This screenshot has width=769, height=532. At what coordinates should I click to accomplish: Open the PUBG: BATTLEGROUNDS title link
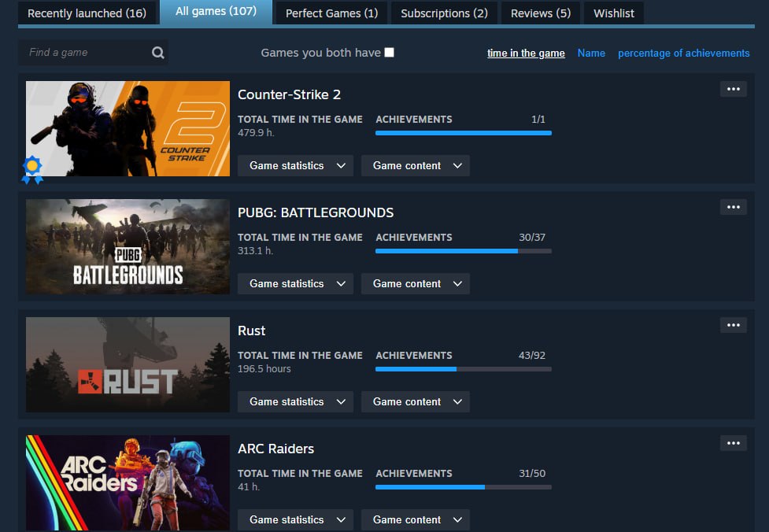(x=316, y=212)
